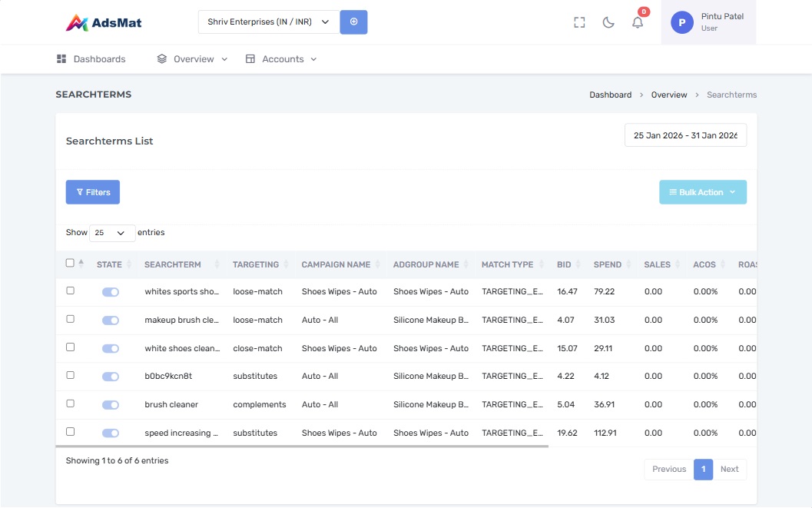812x508 pixels.
Task: Check the box for b0bc9kcn8t row
Action: point(71,375)
